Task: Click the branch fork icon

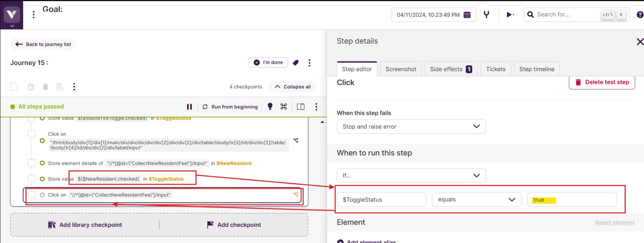Action: pos(486,15)
